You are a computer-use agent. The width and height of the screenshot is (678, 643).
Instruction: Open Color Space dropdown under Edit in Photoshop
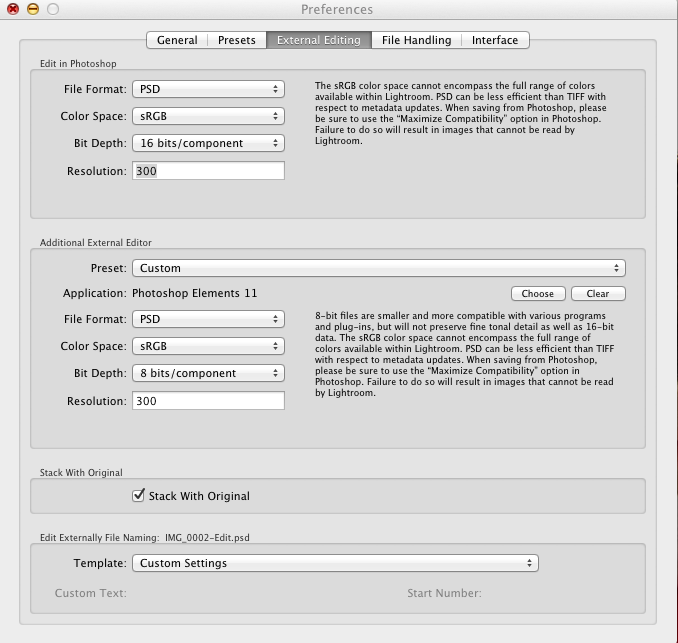click(208, 116)
